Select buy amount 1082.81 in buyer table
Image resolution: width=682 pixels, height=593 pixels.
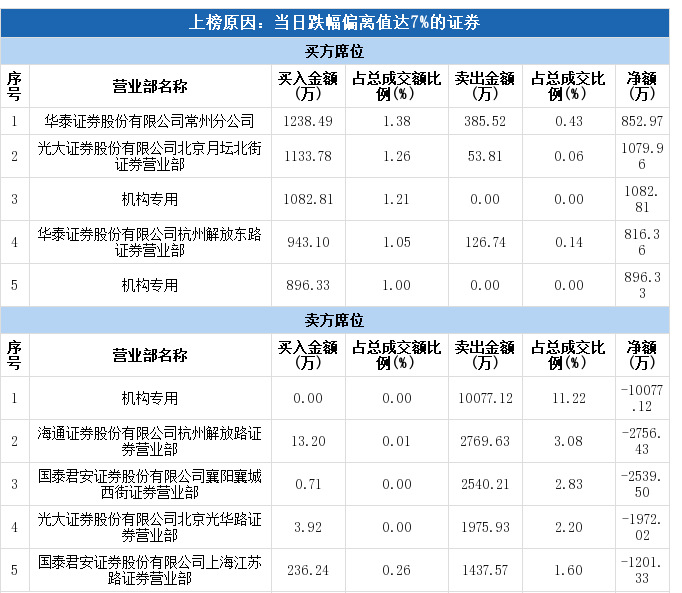308,199
